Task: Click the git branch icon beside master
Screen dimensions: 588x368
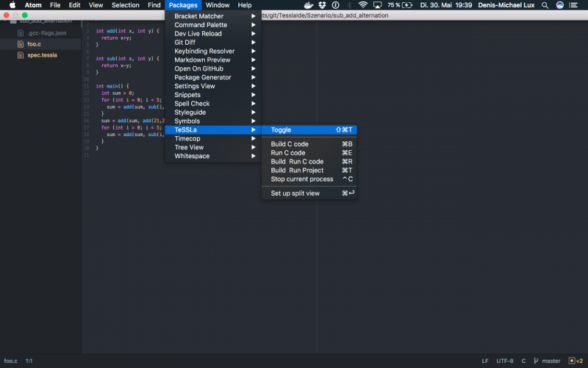Action: [x=536, y=361]
